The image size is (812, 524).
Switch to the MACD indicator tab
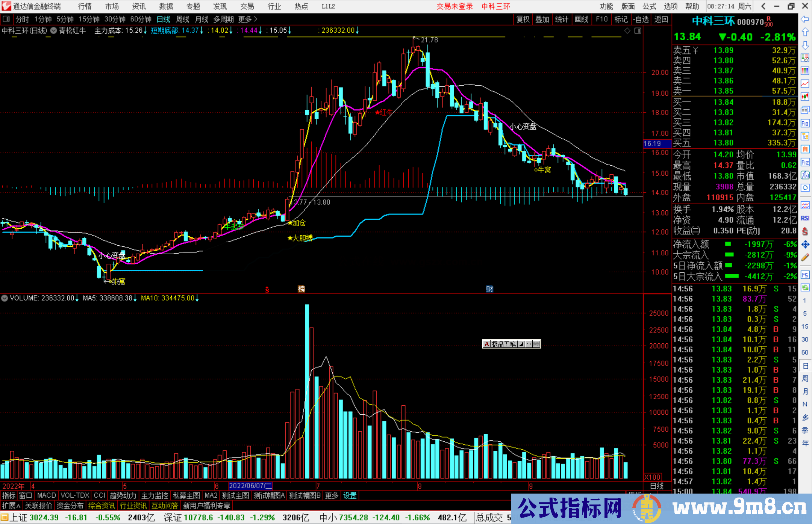[47, 495]
